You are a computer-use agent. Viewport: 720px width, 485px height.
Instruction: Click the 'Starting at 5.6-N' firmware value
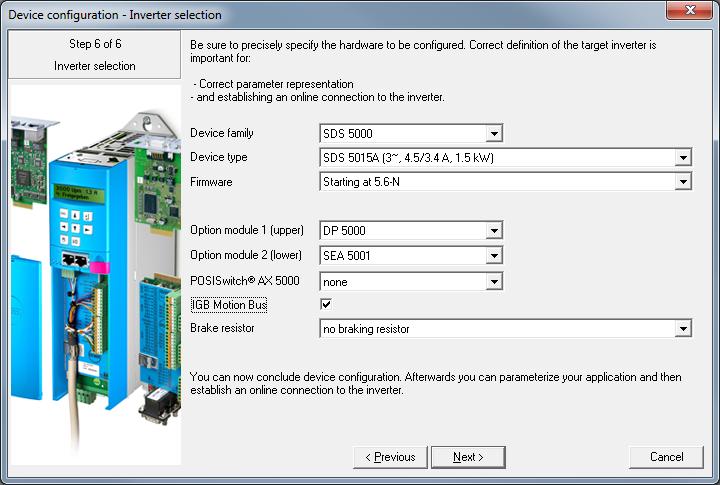pyautogui.click(x=361, y=182)
